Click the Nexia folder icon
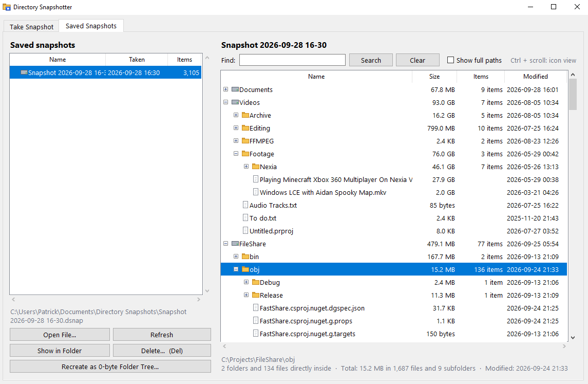588x384 pixels. coord(256,166)
